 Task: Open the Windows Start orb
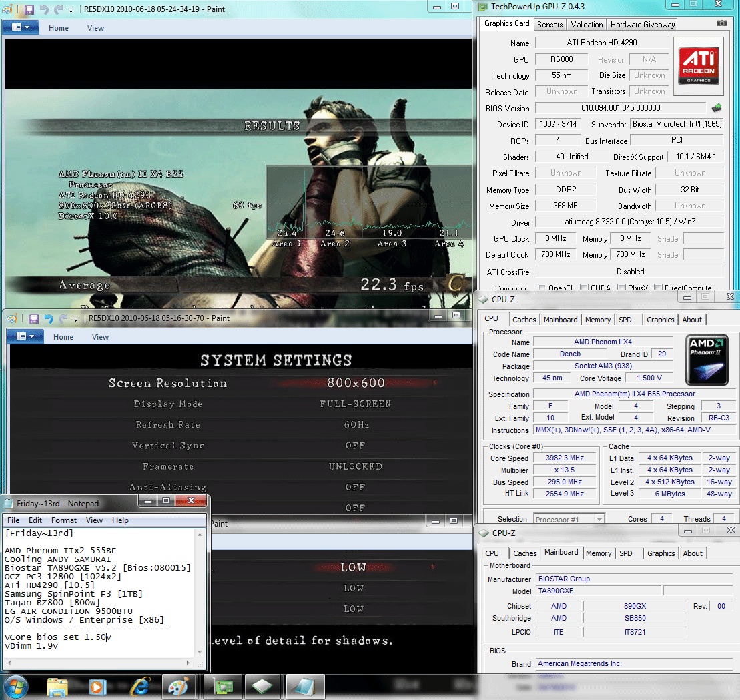coord(17,687)
